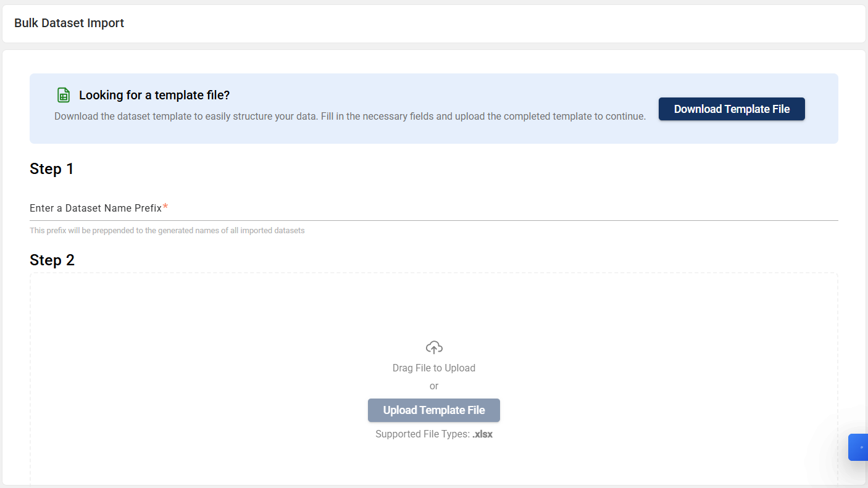
Task: Open the blue floating widget at right edge
Action: [859, 447]
